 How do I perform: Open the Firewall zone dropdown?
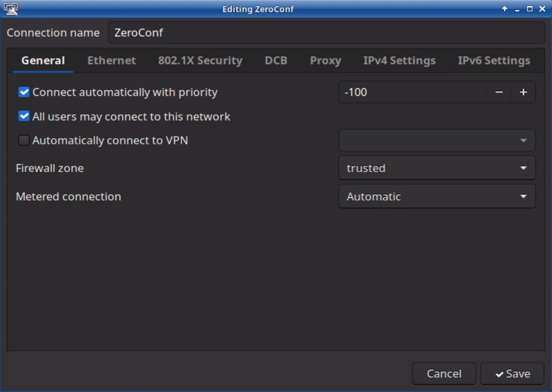(x=437, y=168)
